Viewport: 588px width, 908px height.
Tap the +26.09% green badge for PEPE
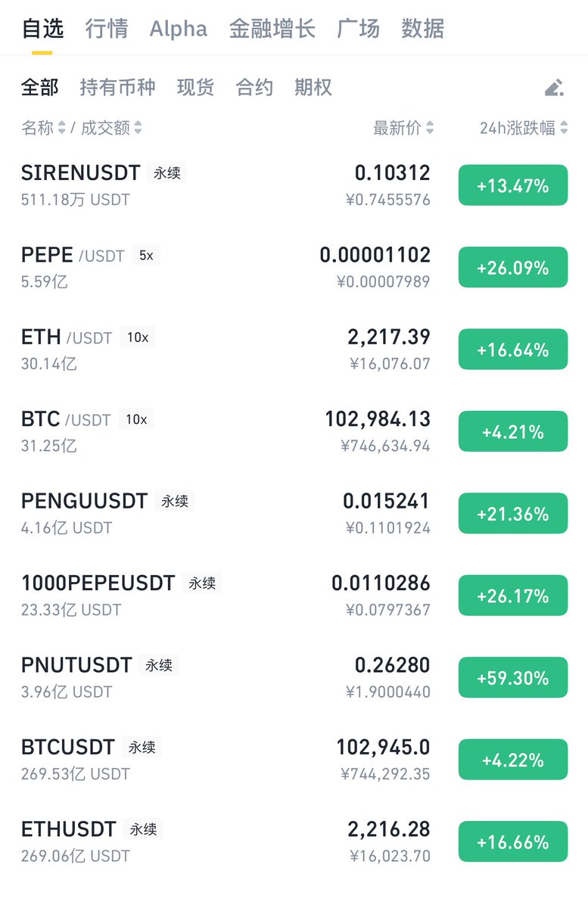(x=513, y=267)
